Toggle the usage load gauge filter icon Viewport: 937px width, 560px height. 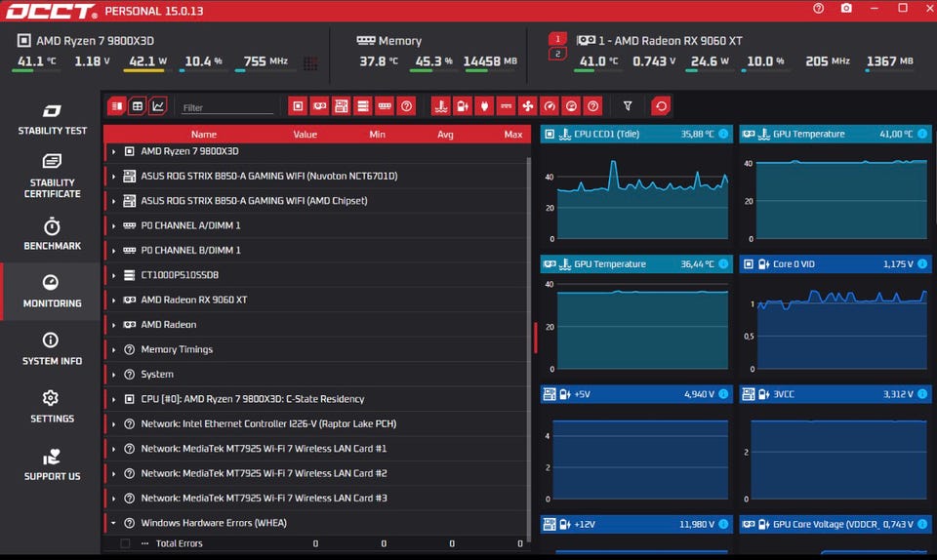tap(571, 106)
